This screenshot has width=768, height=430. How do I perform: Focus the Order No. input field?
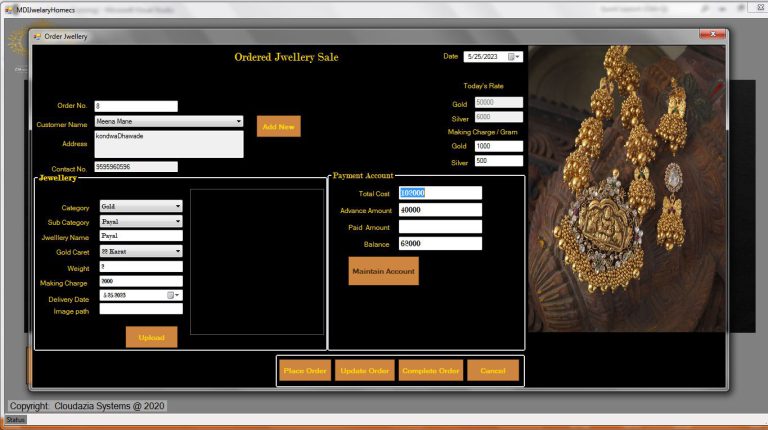coord(136,106)
